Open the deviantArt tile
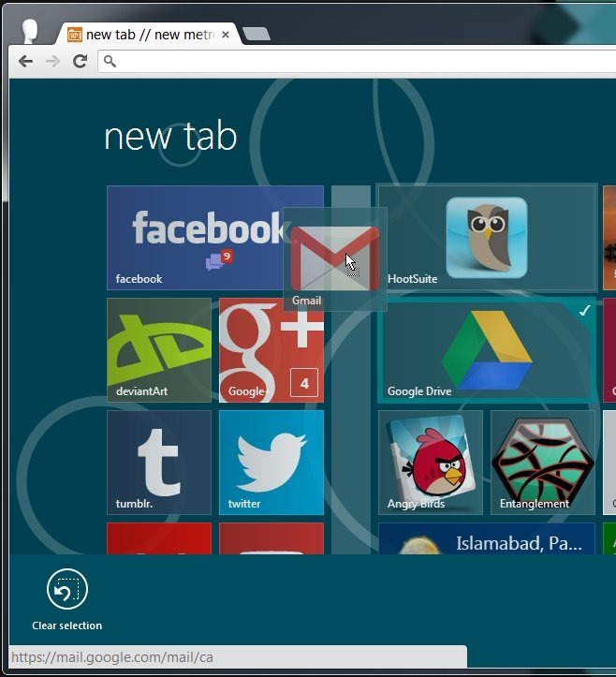 pyautogui.click(x=159, y=350)
